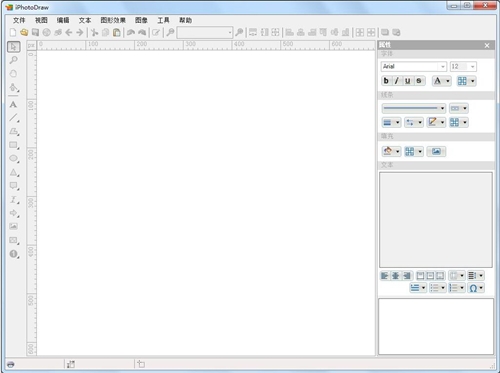
Task: Click inside the large text entry box
Action: tap(436, 220)
